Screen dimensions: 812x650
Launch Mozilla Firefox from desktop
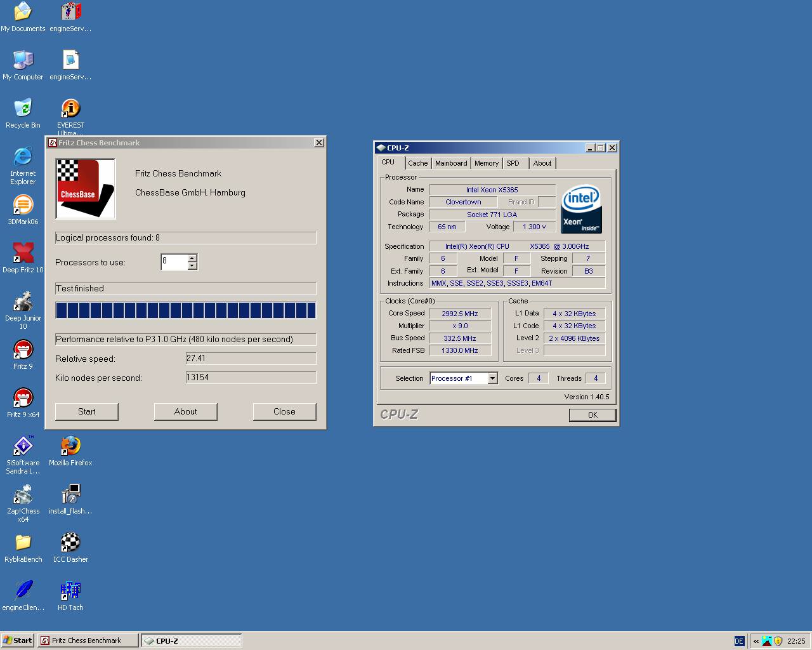pyautogui.click(x=70, y=451)
